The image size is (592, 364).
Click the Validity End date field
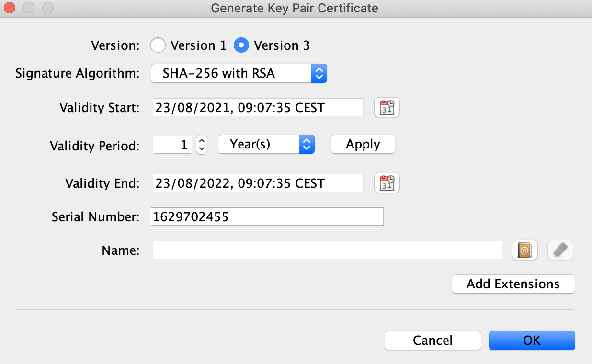click(x=258, y=183)
